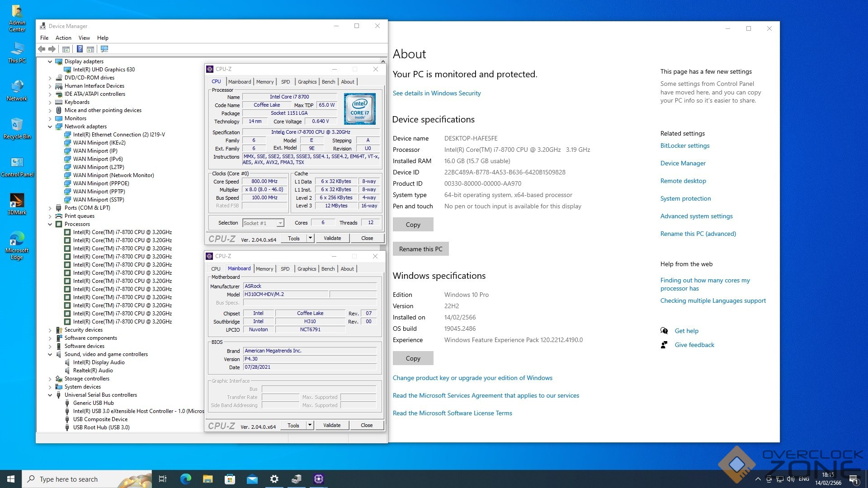Click the Type here to search box

click(x=86, y=479)
